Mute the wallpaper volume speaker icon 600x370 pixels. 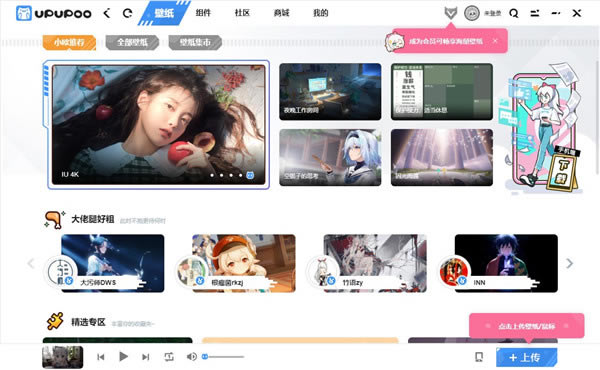point(191,357)
